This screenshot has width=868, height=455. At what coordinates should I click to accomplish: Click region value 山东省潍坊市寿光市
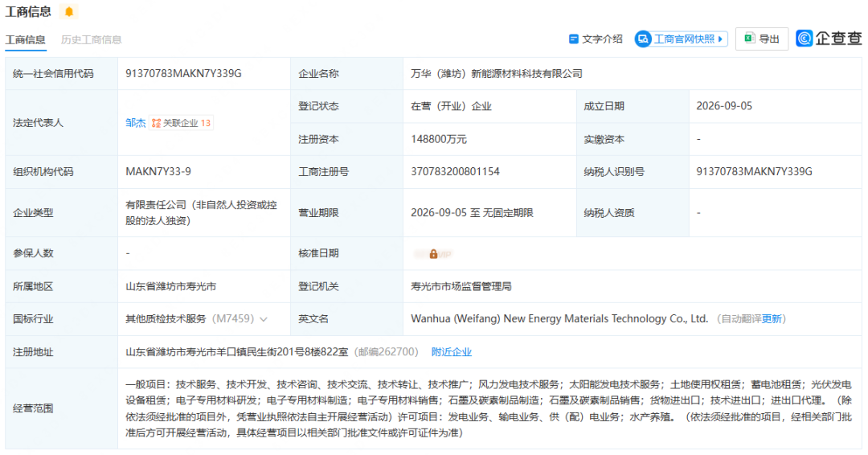pyautogui.click(x=171, y=286)
